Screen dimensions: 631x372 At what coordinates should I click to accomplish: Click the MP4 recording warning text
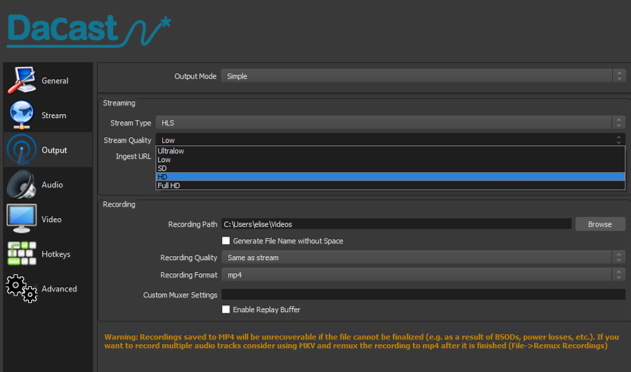(361, 341)
